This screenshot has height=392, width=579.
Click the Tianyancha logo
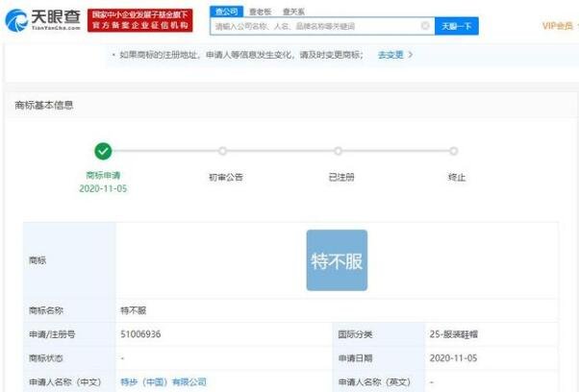42,19
